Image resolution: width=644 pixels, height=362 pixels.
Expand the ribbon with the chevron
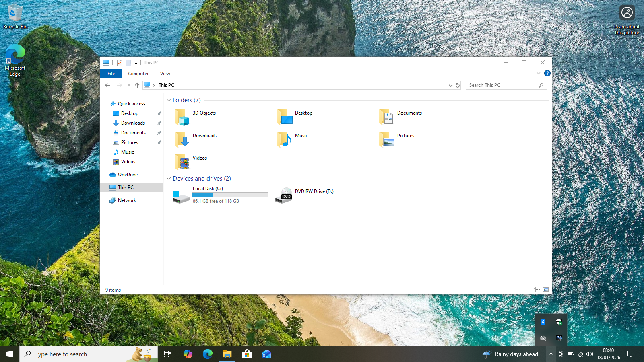point(539,73)
